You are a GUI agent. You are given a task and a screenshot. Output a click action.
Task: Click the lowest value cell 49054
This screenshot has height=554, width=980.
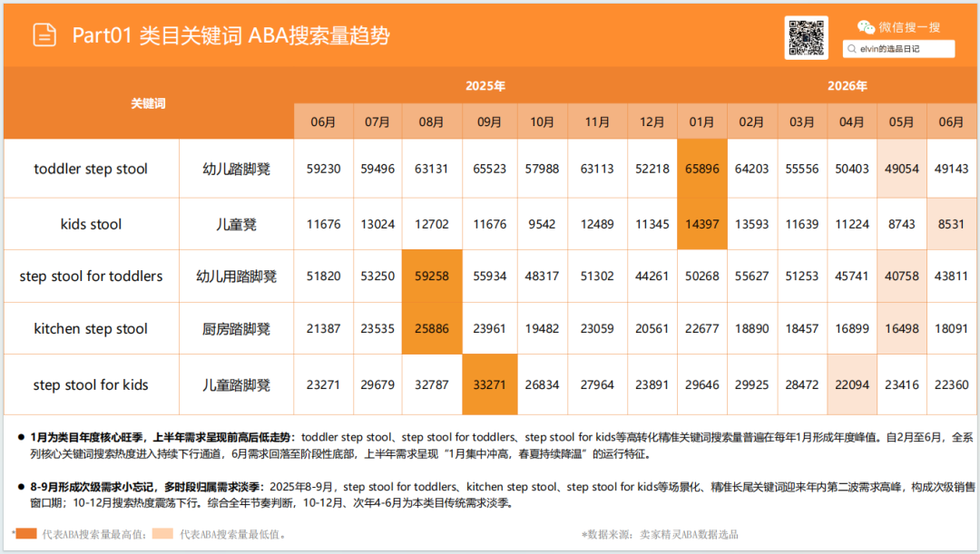[x=901, y=169]
